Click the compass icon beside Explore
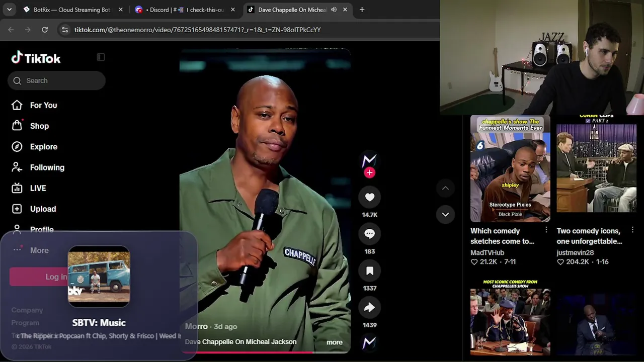 [x=17, y=147]
